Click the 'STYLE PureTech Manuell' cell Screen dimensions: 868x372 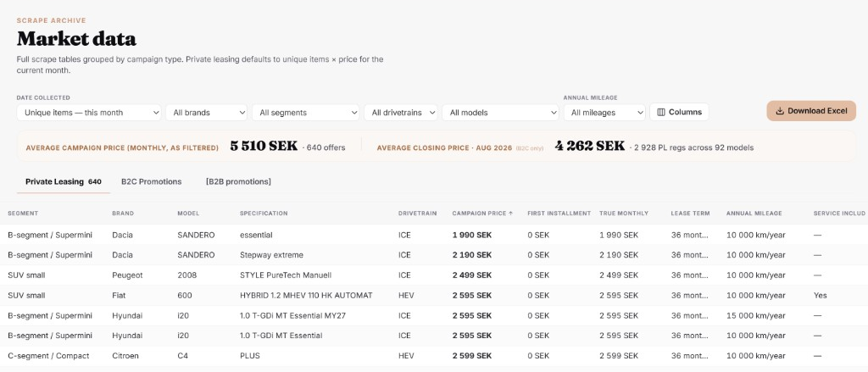[x=286, y=275]
